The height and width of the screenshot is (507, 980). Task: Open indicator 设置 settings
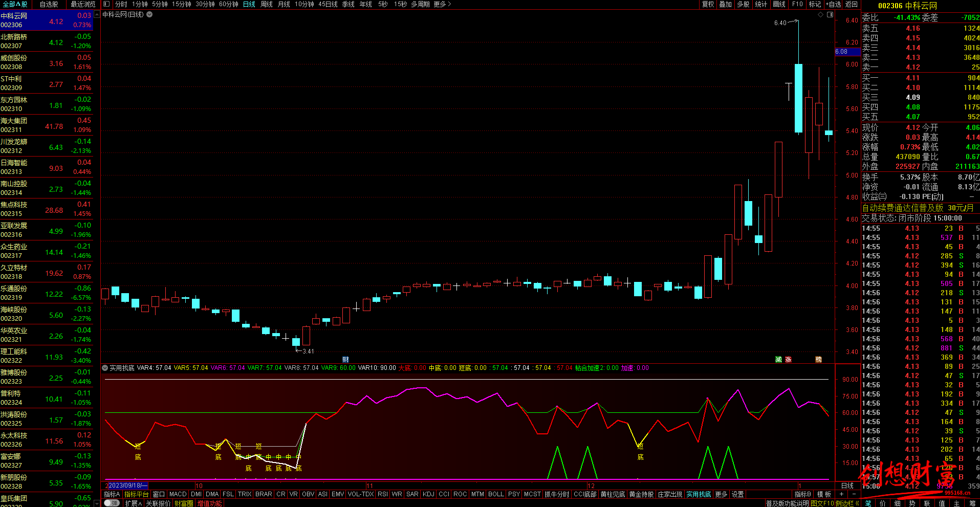(x=737, y=494)
